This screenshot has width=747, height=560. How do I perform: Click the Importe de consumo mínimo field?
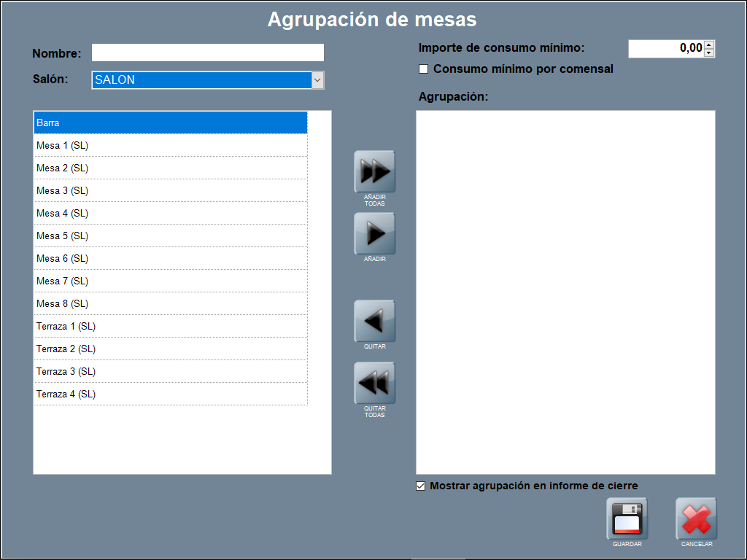click(x=665, y=49)
